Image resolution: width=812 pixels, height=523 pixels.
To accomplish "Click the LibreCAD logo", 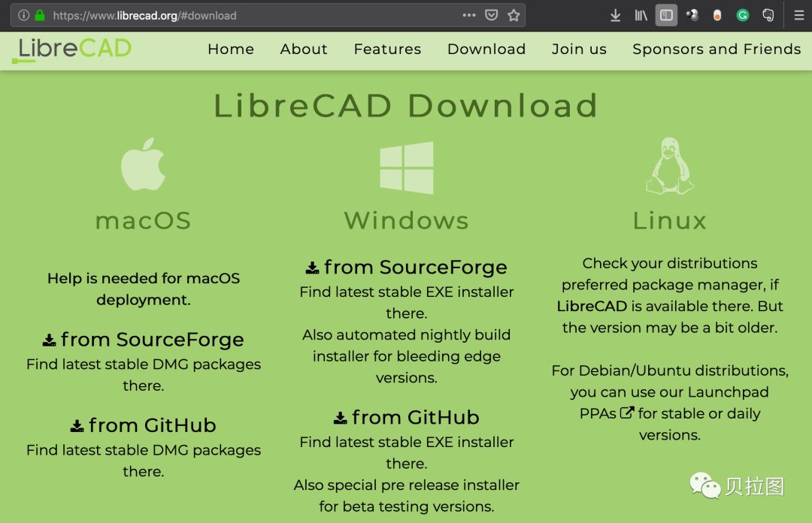I will pyautogui.click(x=72, y=50).
